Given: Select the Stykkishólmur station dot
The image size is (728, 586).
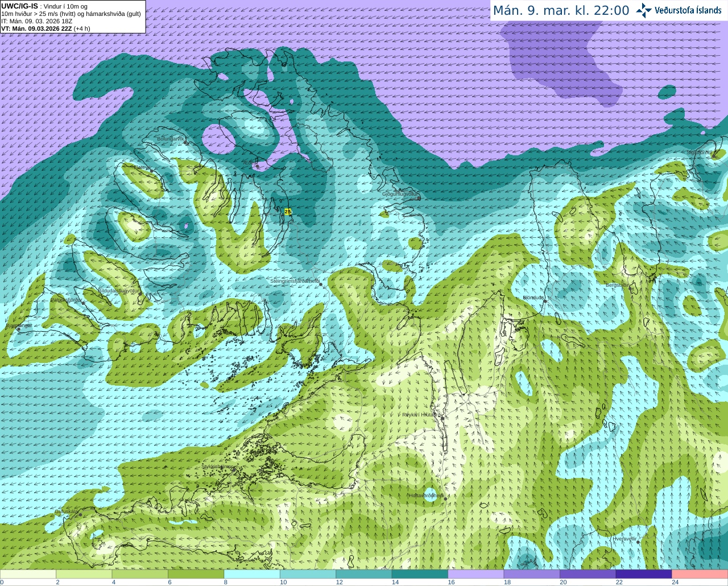Looking at the screenshot, I should click(233, 470).
